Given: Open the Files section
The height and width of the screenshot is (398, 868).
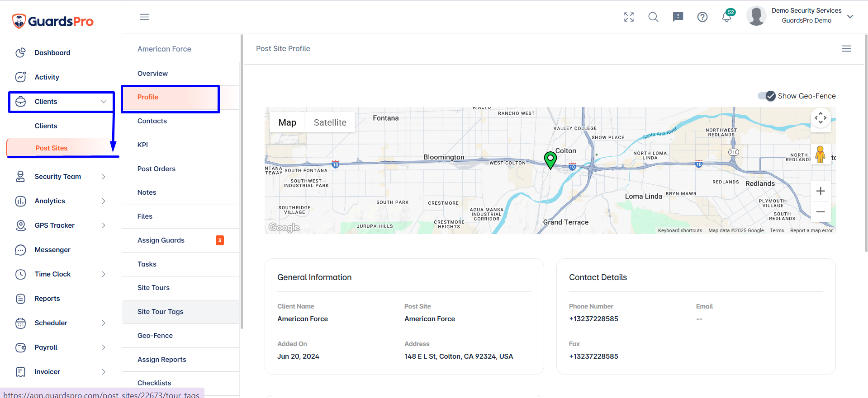Looking at the screenshot, I should click(x=180, y=216).
